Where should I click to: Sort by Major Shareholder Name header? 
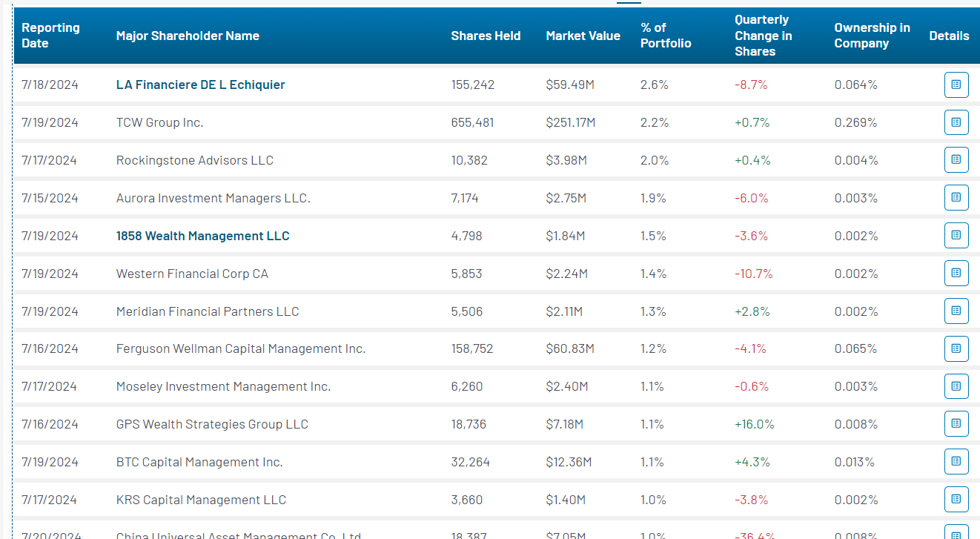[x=188, y=36]
